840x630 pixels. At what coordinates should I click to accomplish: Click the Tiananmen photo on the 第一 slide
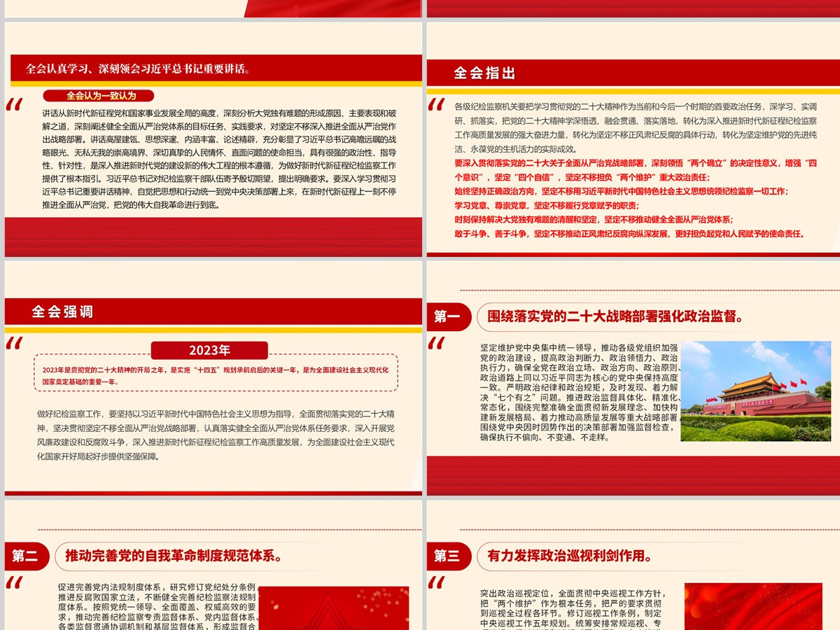[756, 391]
